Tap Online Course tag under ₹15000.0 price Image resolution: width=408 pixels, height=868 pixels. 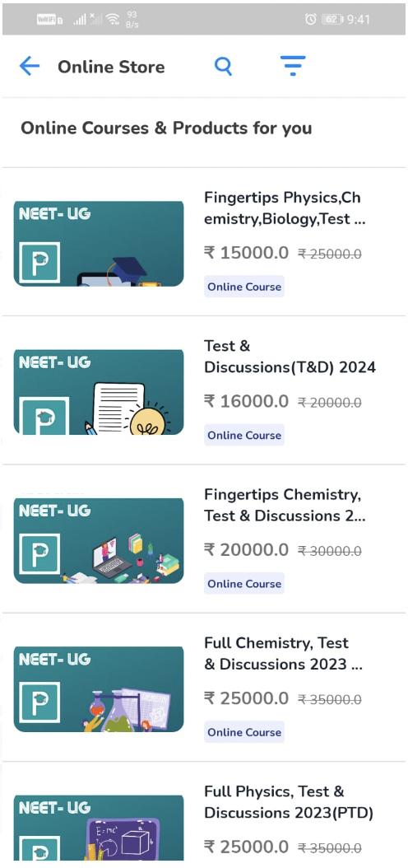(x=244, y=287)
